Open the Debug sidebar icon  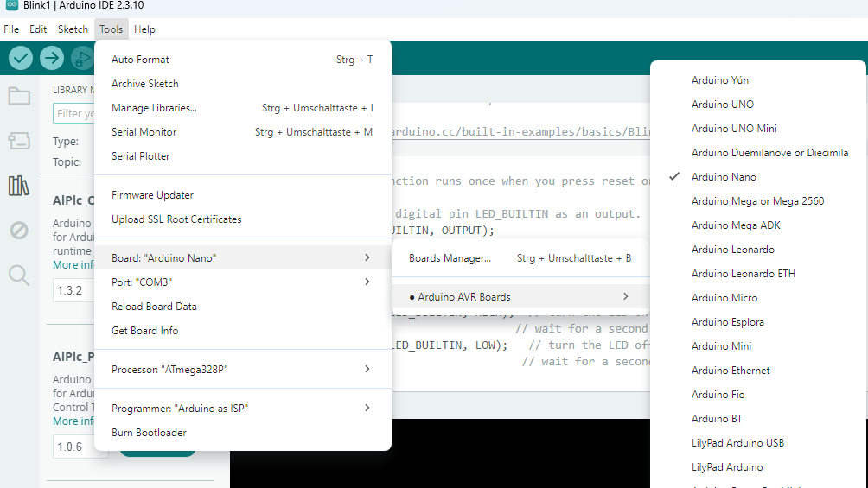pos(19,230)
